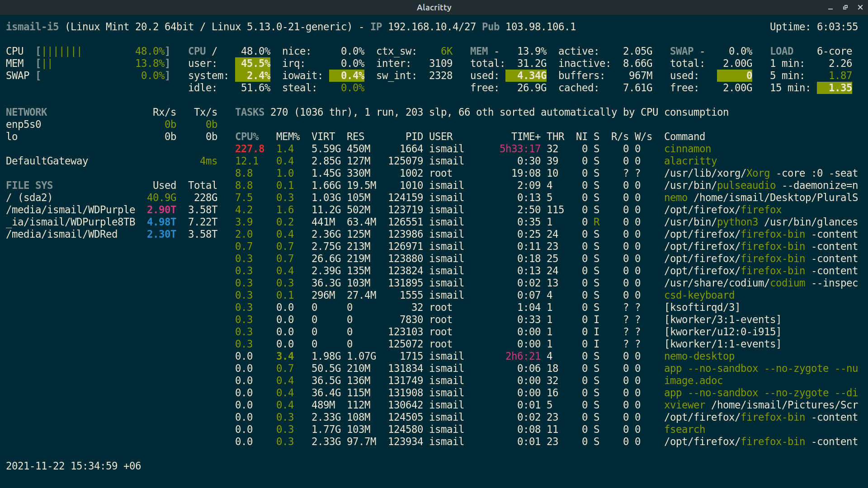Viewport: 868px width, 488px height.
Task: Click the DefaultGateway latency entry
Action: click(x=47, y=160)
